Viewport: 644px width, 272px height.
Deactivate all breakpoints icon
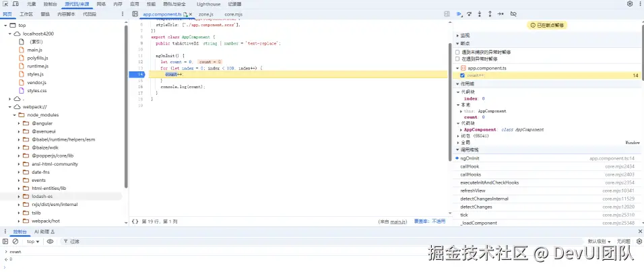[513, 14]
